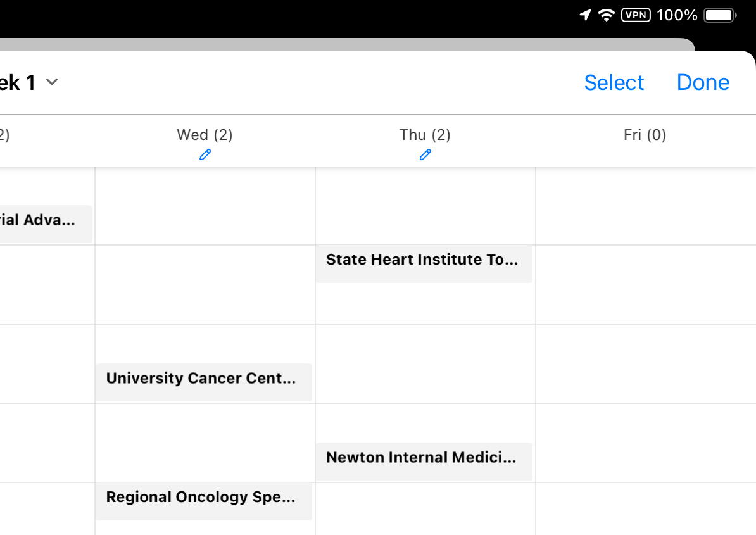Tap the pencil edit icon under Thu
The width and height of the screenshot is (756, 535).
(425, 154)
